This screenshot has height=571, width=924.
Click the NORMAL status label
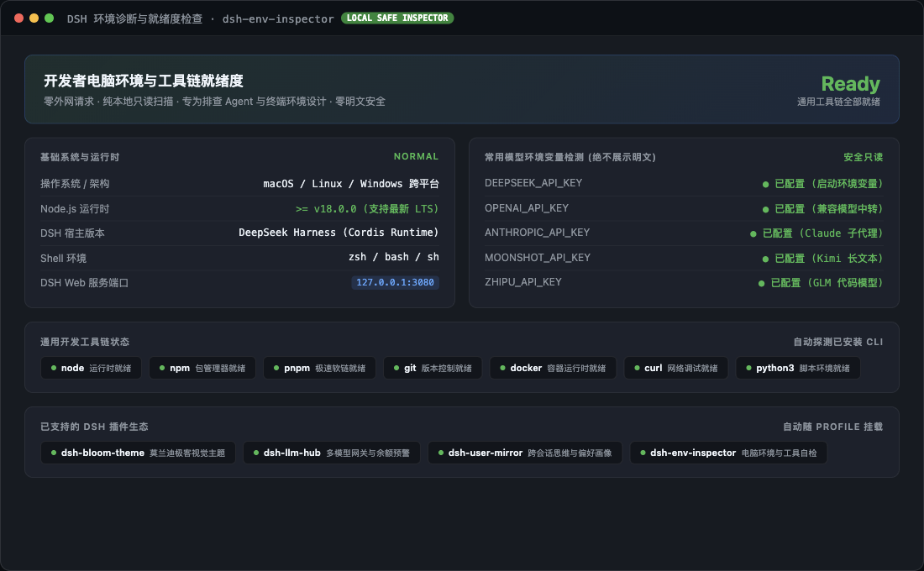click(416, 156)
